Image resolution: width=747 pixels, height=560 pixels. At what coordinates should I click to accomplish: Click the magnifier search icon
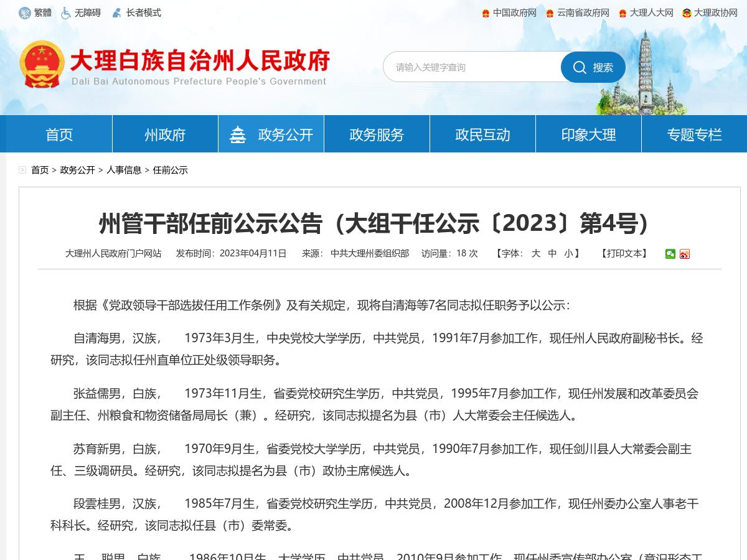580,67
